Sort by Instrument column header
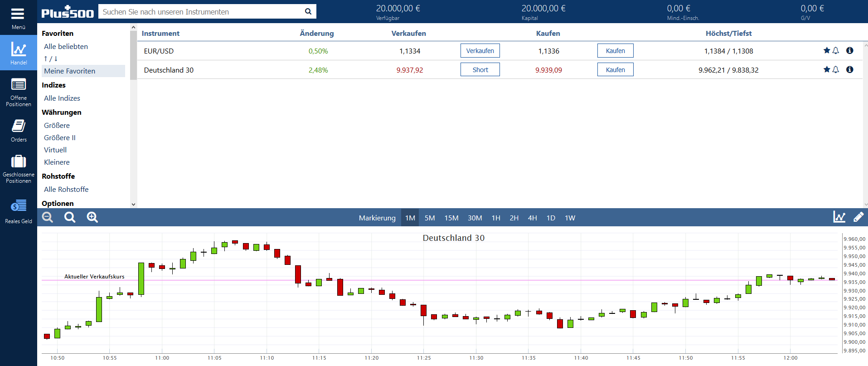The width and height of the screenshot is (868, 366). tap(160, 34)
